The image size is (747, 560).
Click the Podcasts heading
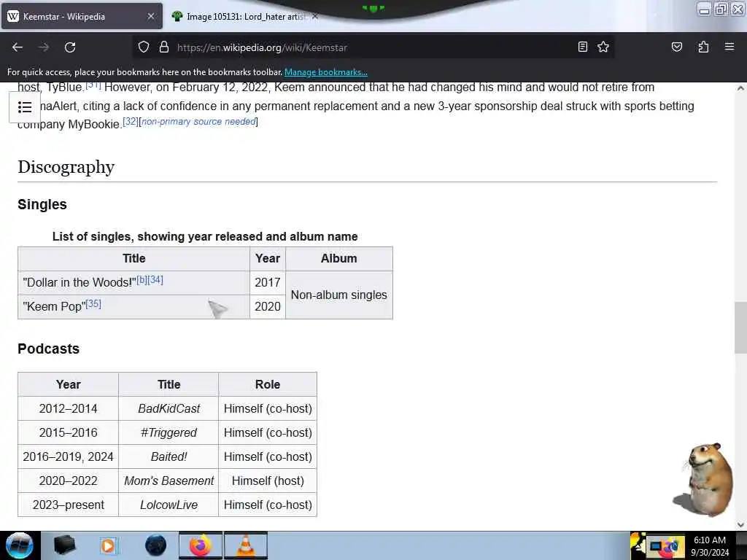(x=49, y=349)
